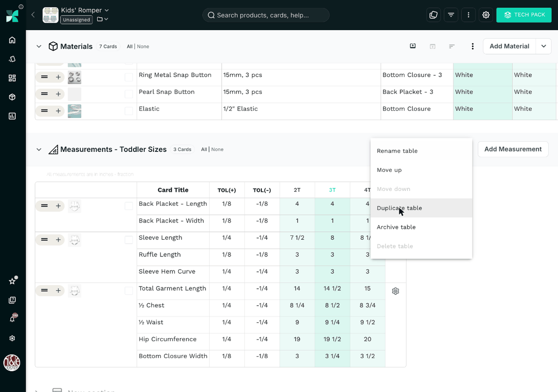Open Materials three-dot options menu
The width and height of the screenshot is (558, 392).
[x=472, y=46]
